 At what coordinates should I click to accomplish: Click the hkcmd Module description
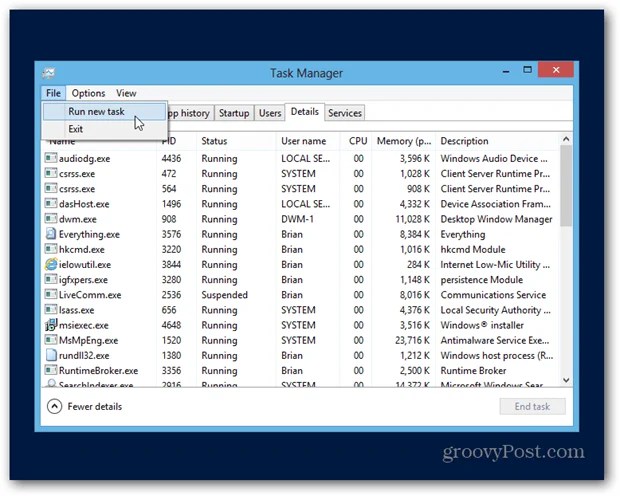[473, 250]
